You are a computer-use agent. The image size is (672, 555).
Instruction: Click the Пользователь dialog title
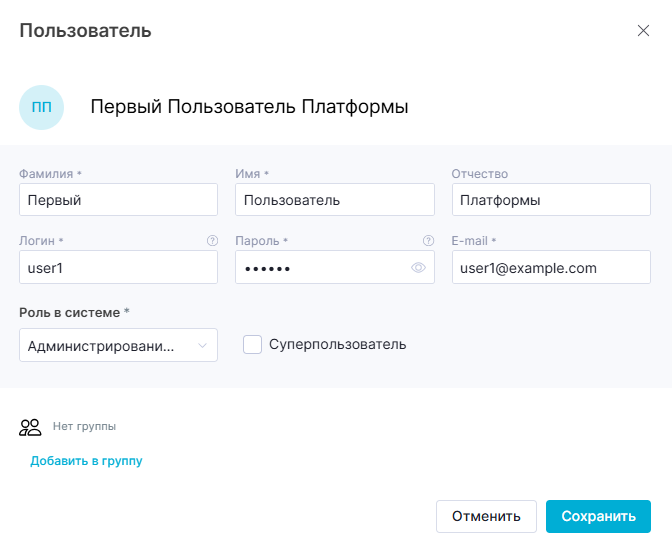pyautogui.click(x=85, y=31)
